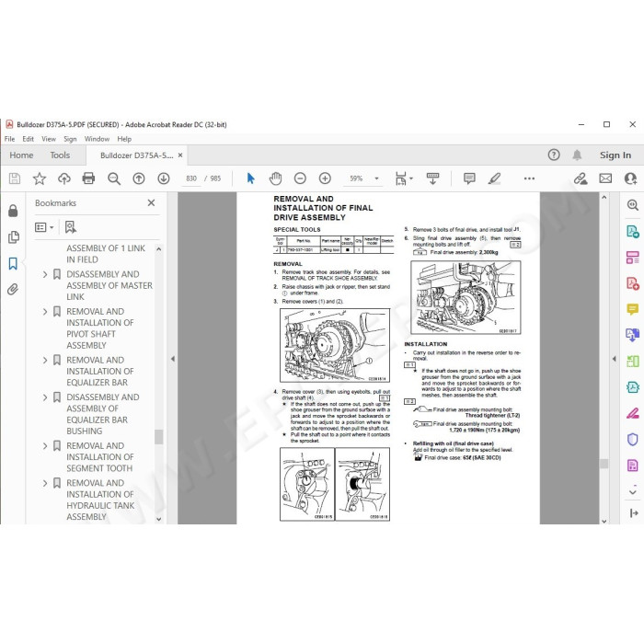The image size is (644, 644).
Task: Go to previous page arrow
Action: pos(139,178)
